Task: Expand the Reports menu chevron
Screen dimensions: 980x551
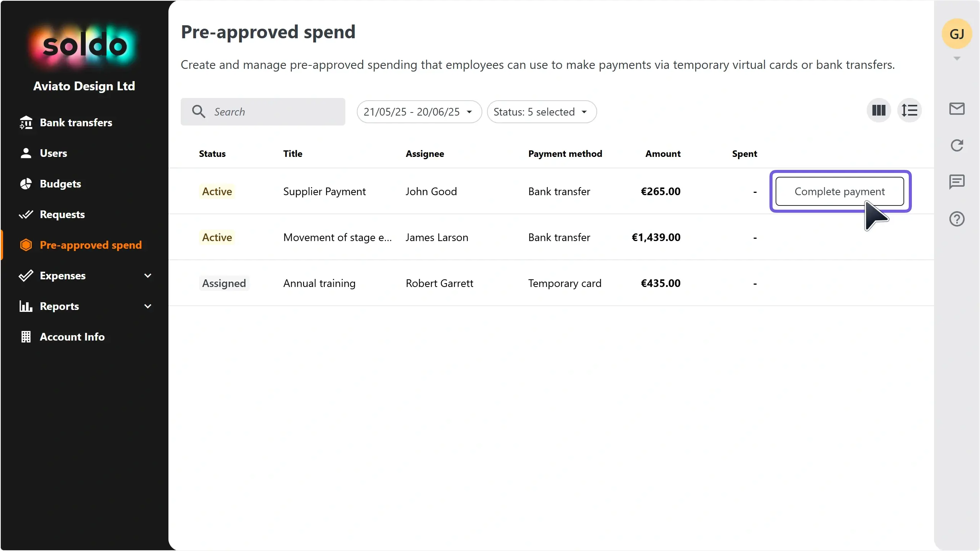Action: click(148, 306)
